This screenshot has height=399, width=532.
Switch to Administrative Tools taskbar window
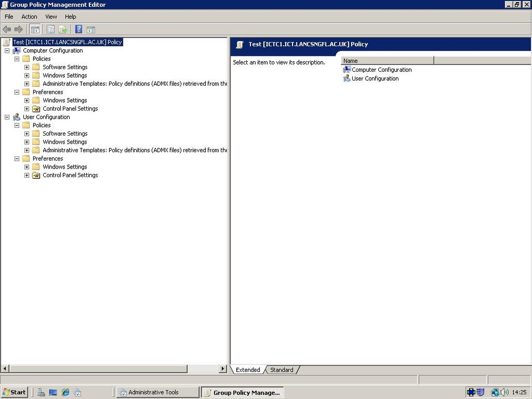pyautogui.click(x=158, y=392)
